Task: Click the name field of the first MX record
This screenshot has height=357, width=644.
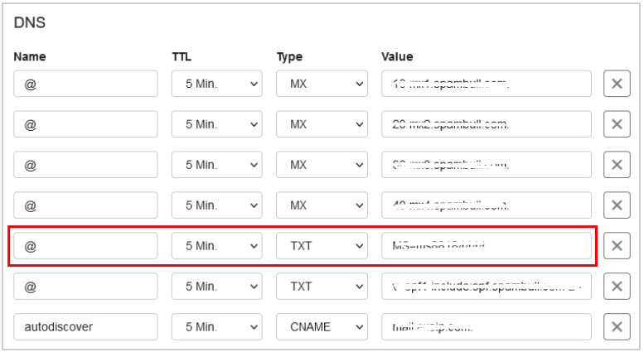Action: pyautogui.click(x=85, y=84)
